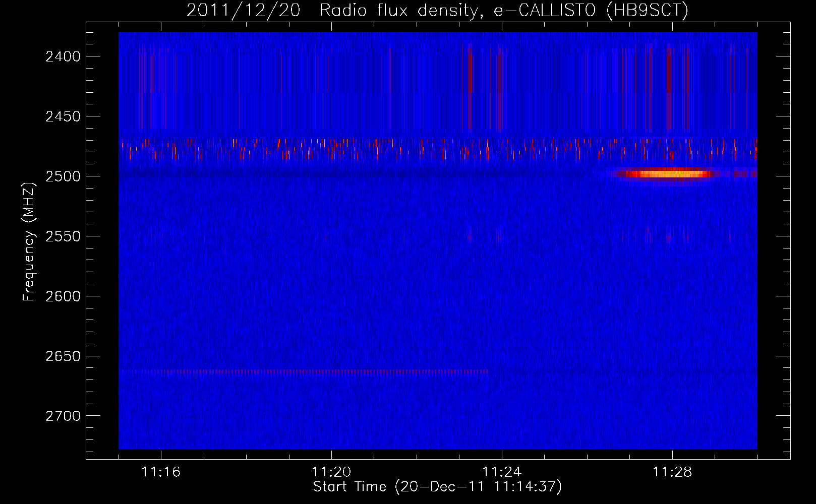816x504 pixels.
Task: Click the 2500 frequency tick label
Action: [x=63, y=176]
